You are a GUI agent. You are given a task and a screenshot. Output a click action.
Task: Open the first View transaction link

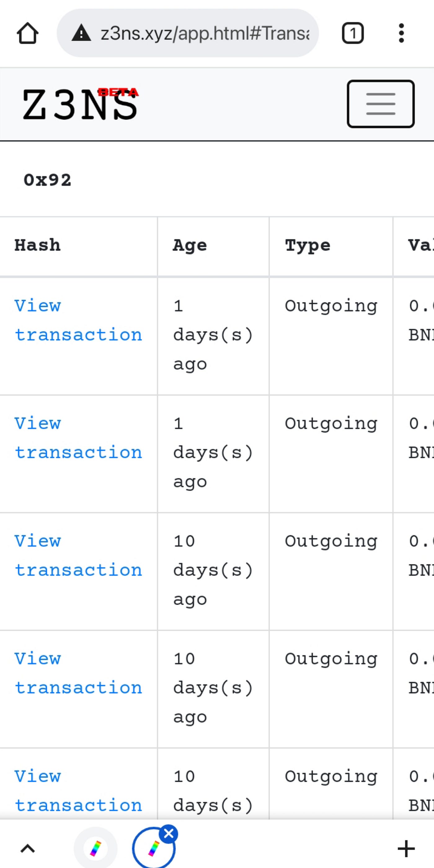click(78, 320)
